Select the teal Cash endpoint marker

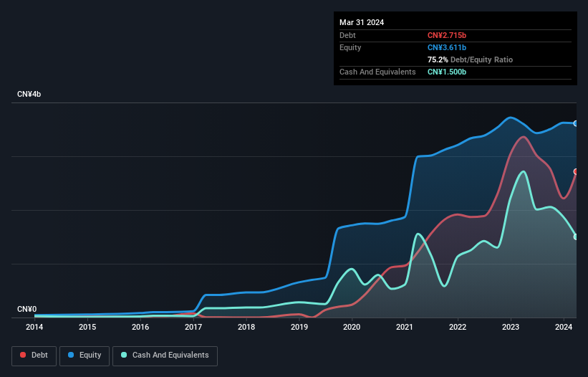(576, 237)
